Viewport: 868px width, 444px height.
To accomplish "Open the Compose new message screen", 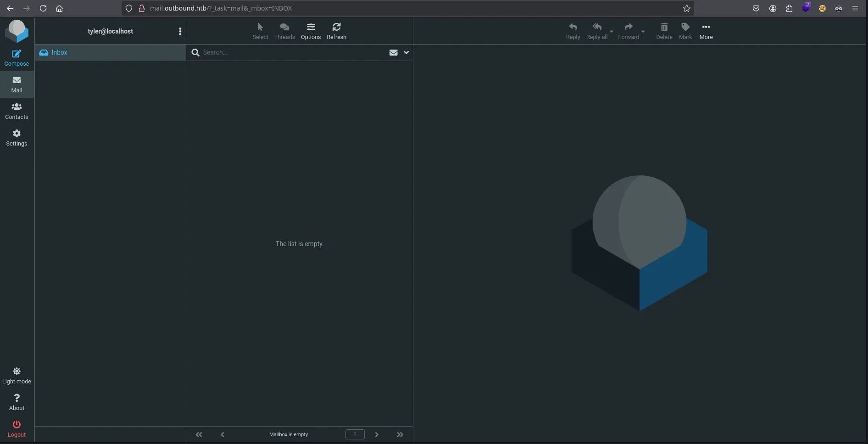I will pos(17,58).
